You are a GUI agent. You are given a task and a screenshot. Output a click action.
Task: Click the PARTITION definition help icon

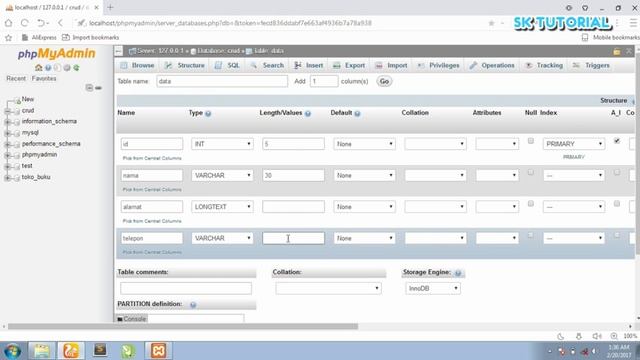point(193,304)
